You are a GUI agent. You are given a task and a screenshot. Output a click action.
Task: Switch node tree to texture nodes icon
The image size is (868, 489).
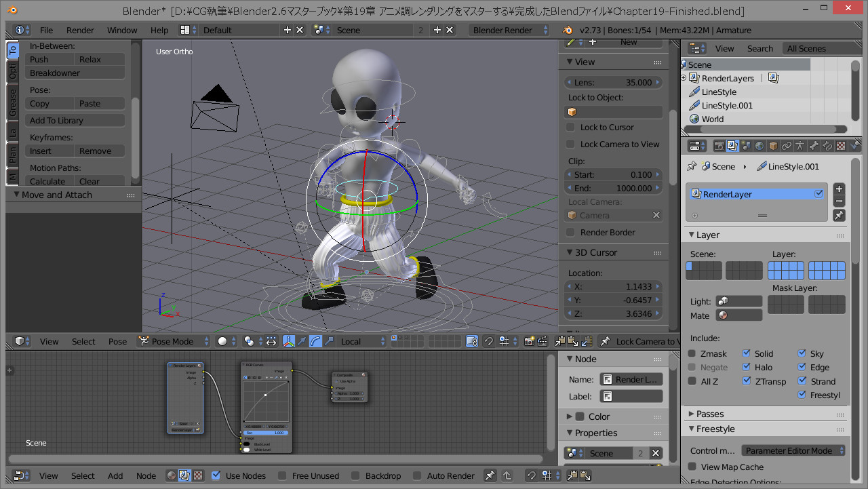click(198, 475)
